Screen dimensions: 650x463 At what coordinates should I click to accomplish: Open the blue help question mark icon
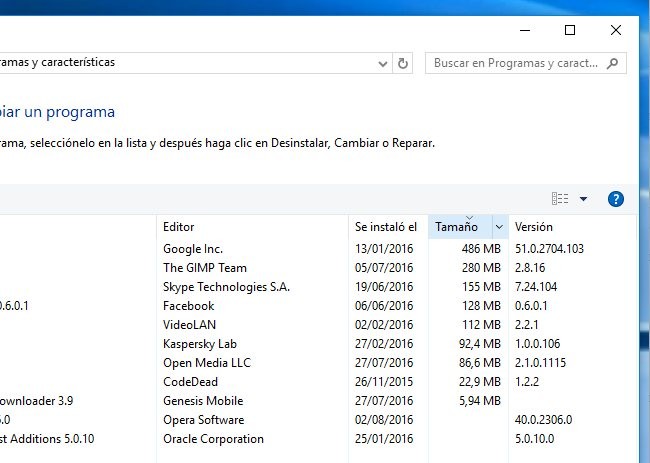pos(616,199)
